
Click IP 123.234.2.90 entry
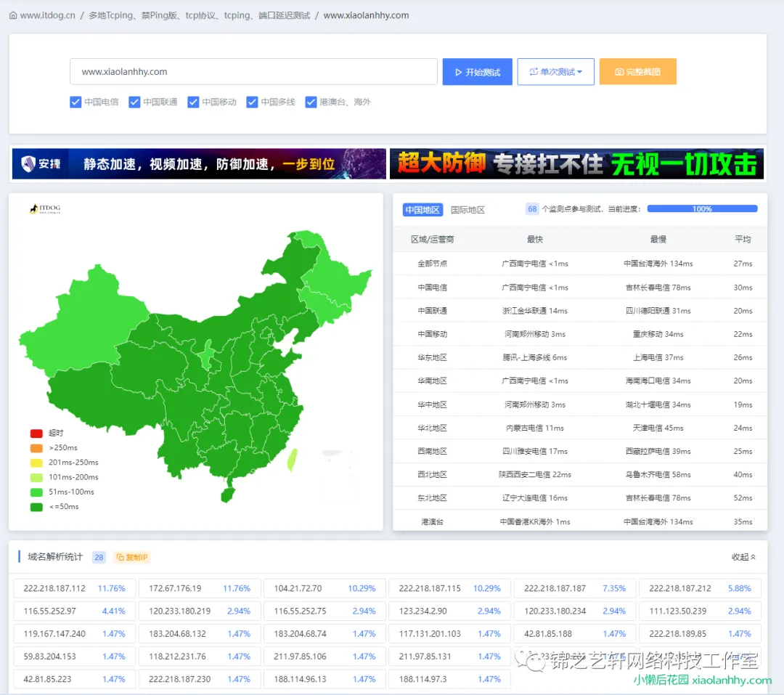[x=449, y=611]
